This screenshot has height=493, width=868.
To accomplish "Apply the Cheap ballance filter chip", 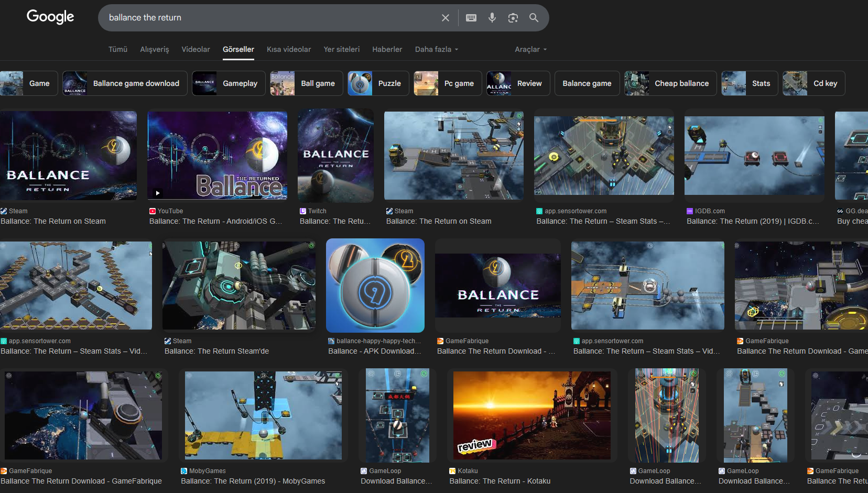I will pos(670,83).
